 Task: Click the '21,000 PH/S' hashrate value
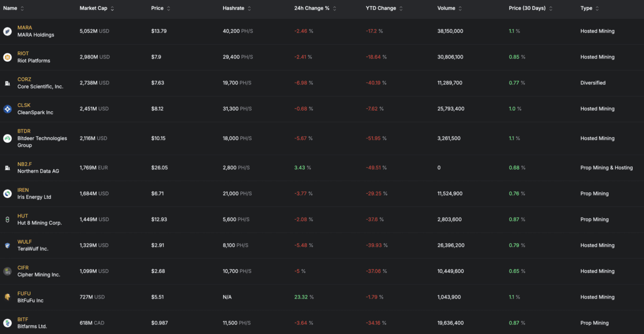237,194
